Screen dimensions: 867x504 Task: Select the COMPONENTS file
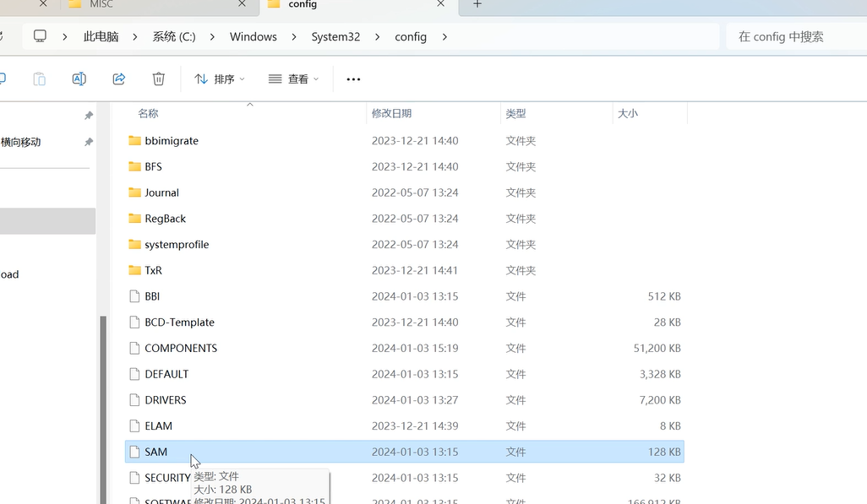(x=180, y=348)
